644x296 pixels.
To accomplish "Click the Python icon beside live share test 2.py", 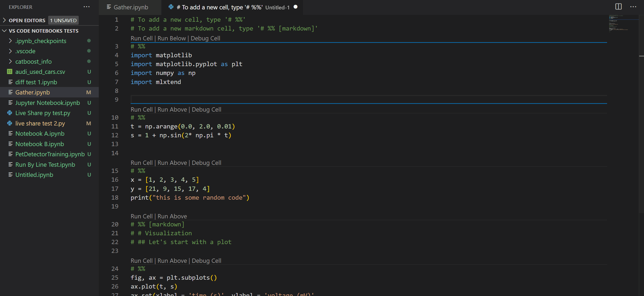I will coord(10,123).
